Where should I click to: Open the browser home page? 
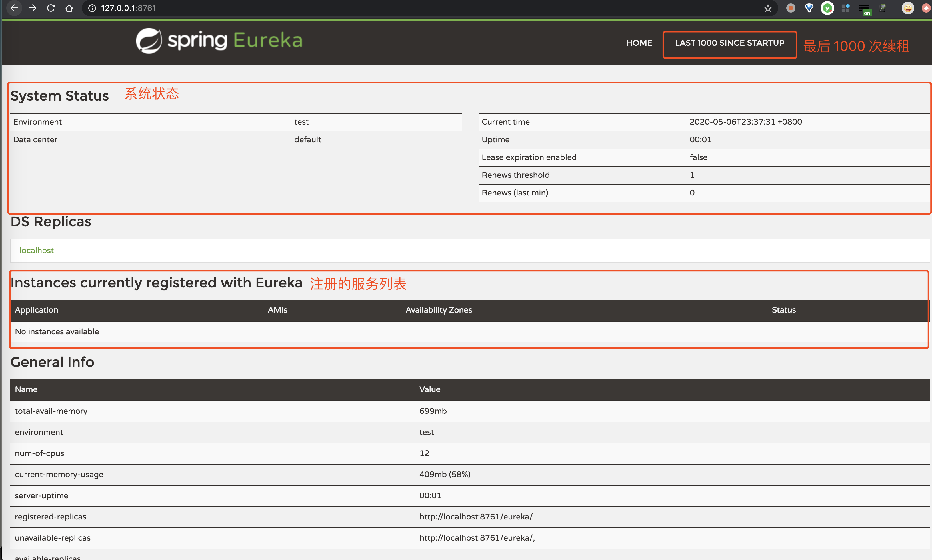[x=69, y=7]
